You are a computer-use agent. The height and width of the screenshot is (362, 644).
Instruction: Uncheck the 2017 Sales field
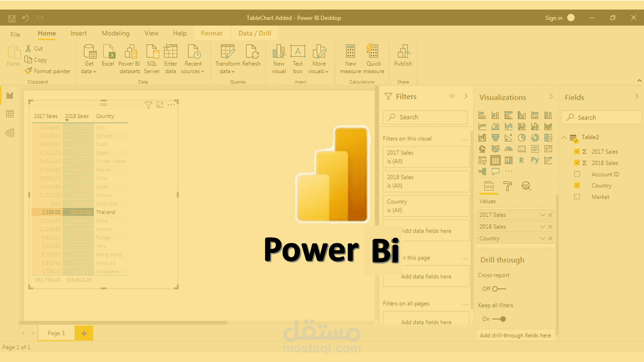577,151
